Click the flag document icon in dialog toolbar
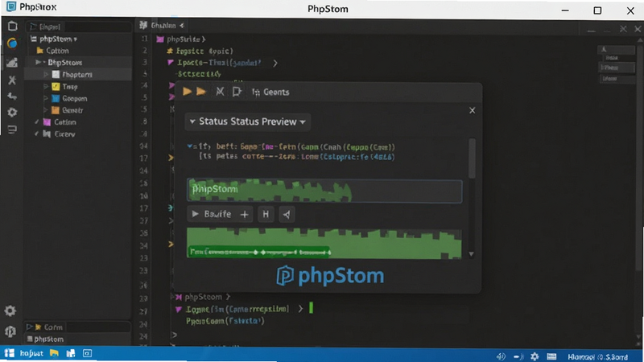Image resolution: width=644 pixels, height=362 pixels. [x=237, y=92]
